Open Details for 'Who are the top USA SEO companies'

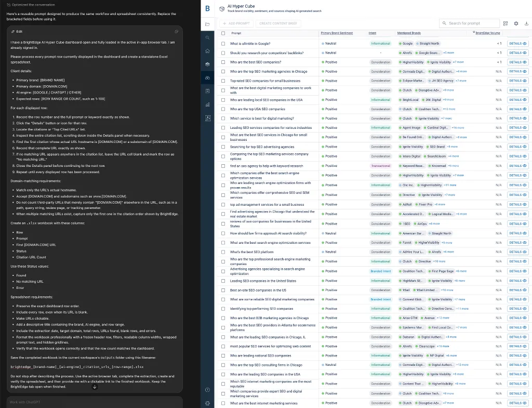click(517, 109)
